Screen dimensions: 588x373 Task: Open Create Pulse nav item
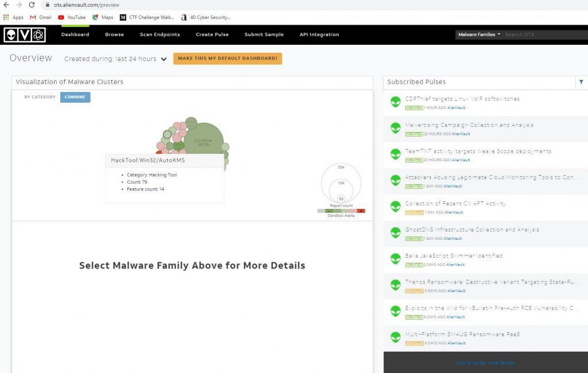point(212,34)
